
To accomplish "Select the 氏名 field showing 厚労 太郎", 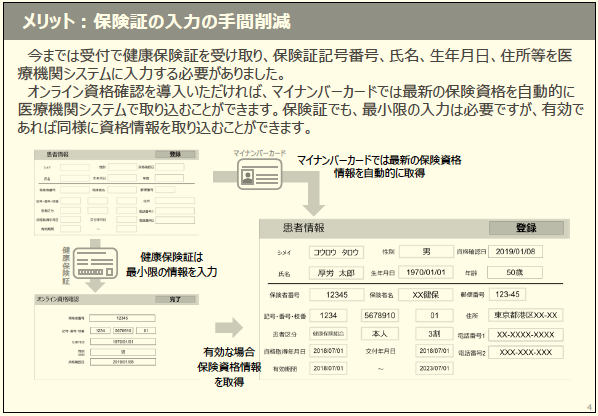I will [336, 273].
